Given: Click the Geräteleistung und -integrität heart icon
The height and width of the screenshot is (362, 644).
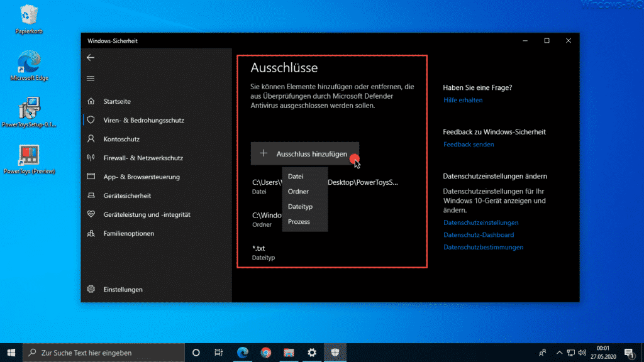Looking at the screenshot, I should (91, 214).
